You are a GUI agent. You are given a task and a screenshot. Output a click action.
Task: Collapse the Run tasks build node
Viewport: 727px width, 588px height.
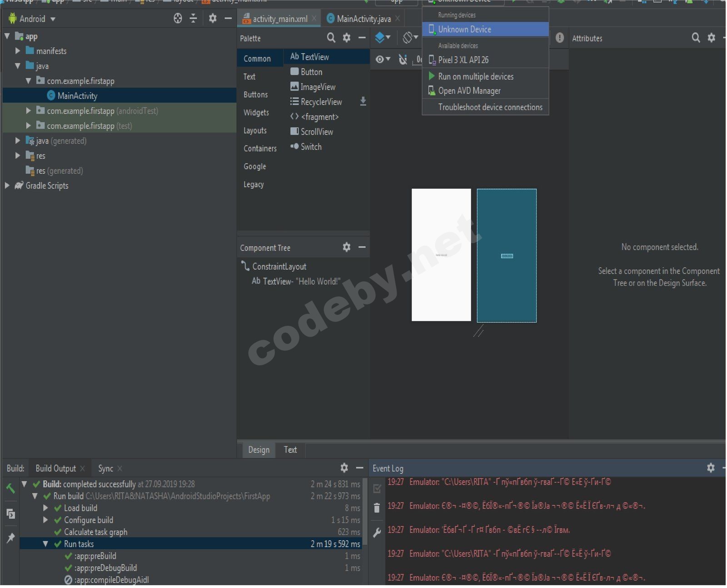click(45, 544)
